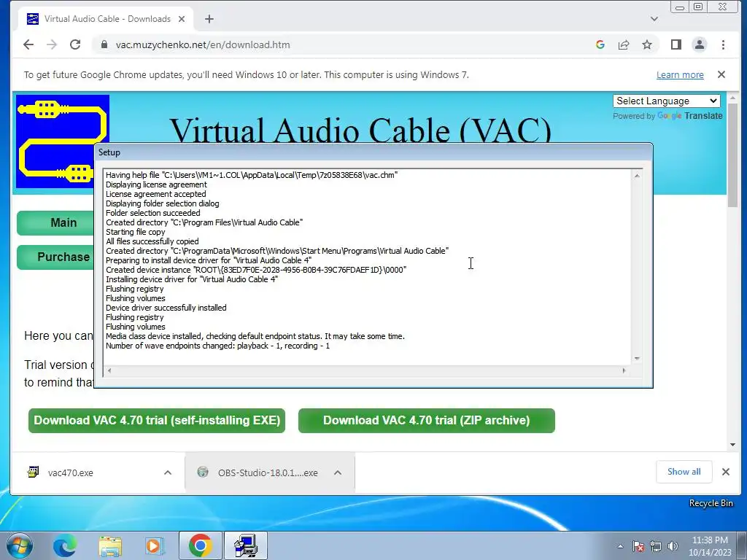
Task: Open File Explorer from taskbar
Action: (x=110, y=545)
